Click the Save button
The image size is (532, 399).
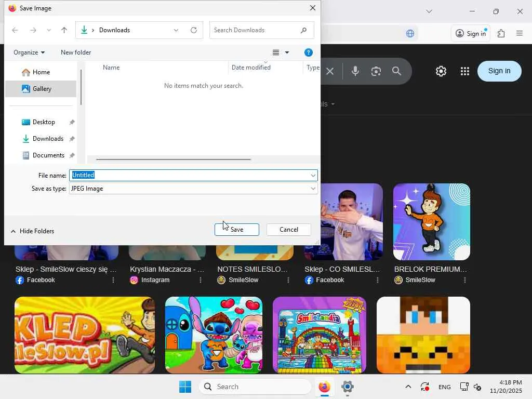[x=237, y=229]
